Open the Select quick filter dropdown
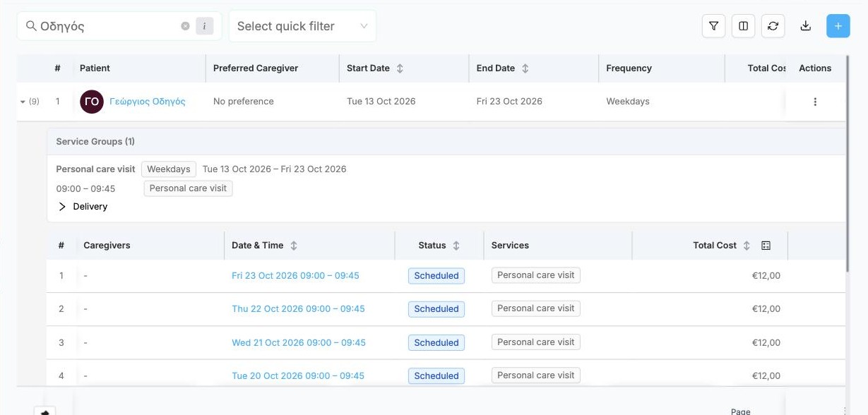This screenshot has height=415, width=868. [302, 26]
